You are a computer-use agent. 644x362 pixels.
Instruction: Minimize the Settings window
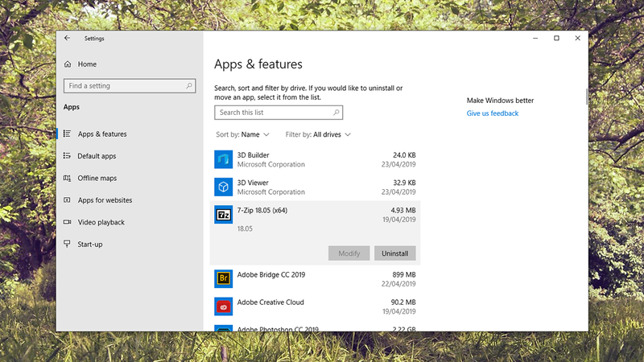click(535, 38)
